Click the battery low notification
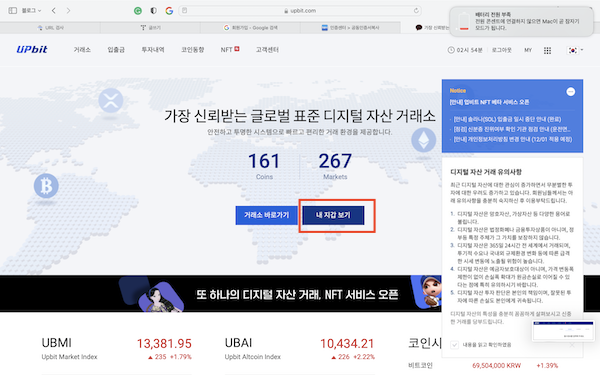Screen dimensions: 600x375 [x=522, y=21]
